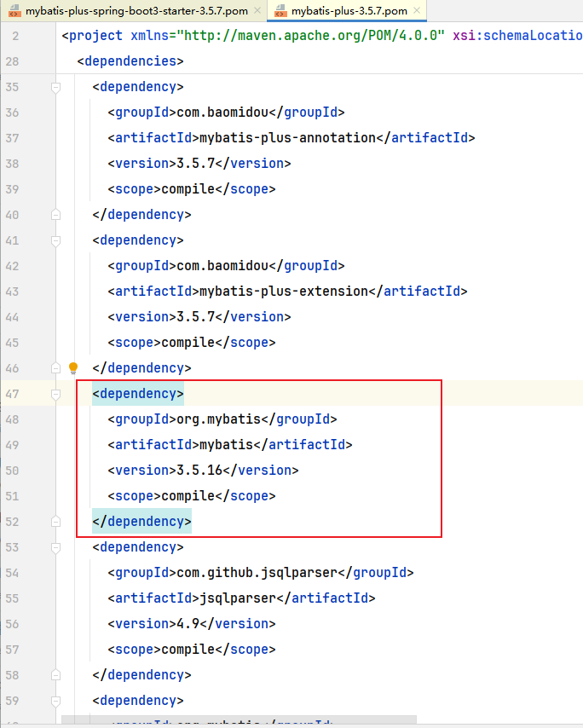Click compile scope on line 45
The height and width of the screenshot is (728, 583).
coord(188,343)
